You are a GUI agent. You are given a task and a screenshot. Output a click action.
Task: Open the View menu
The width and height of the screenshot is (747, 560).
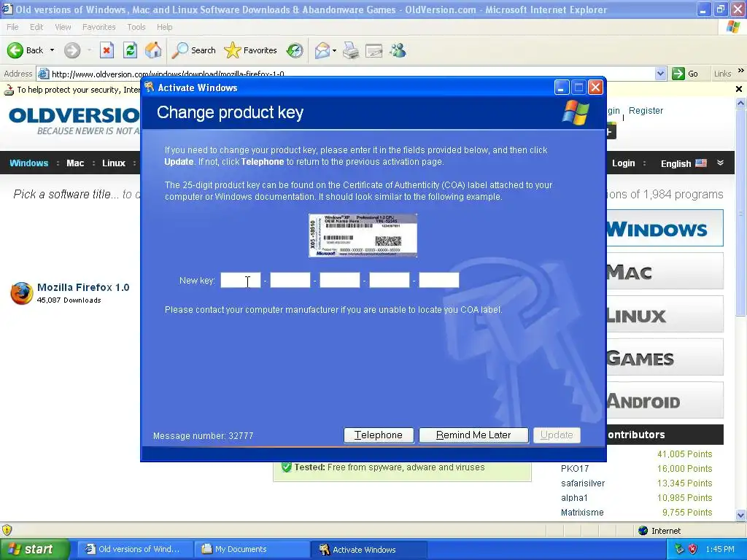click(63, 27)
